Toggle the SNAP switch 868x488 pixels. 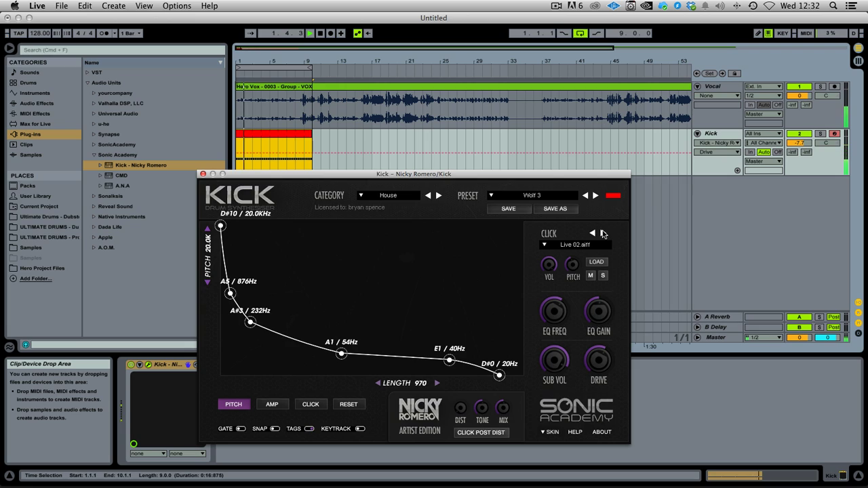(275, 428)
